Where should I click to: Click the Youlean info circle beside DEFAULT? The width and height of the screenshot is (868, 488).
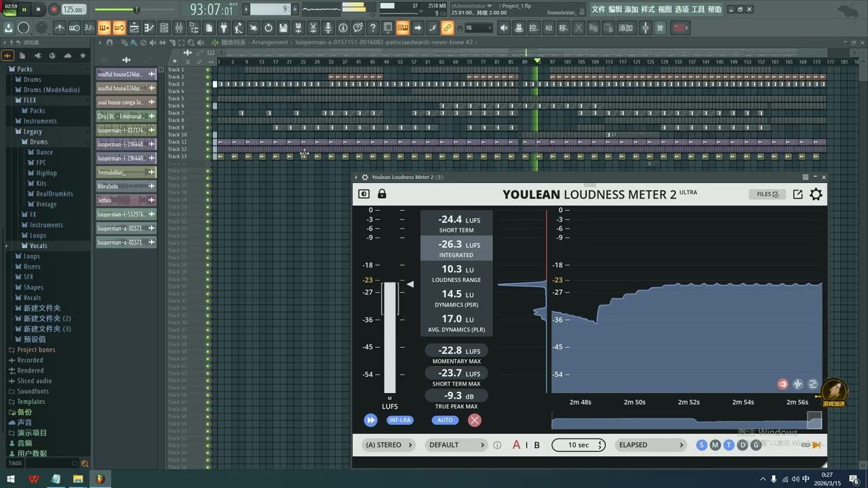497,445
